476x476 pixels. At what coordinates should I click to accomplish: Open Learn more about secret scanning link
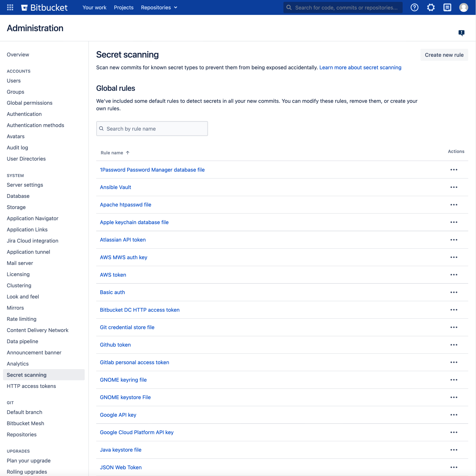[x=360, y=67]
